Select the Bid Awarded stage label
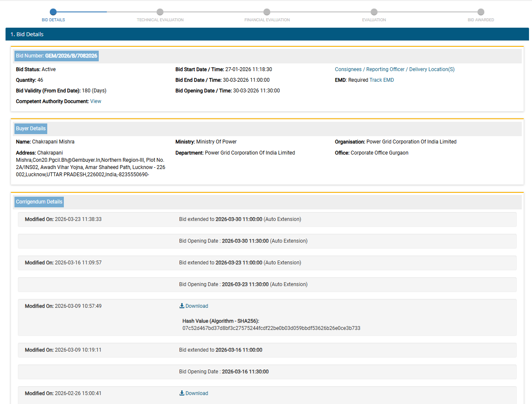The image size is (532, 404). coord(481,20)
